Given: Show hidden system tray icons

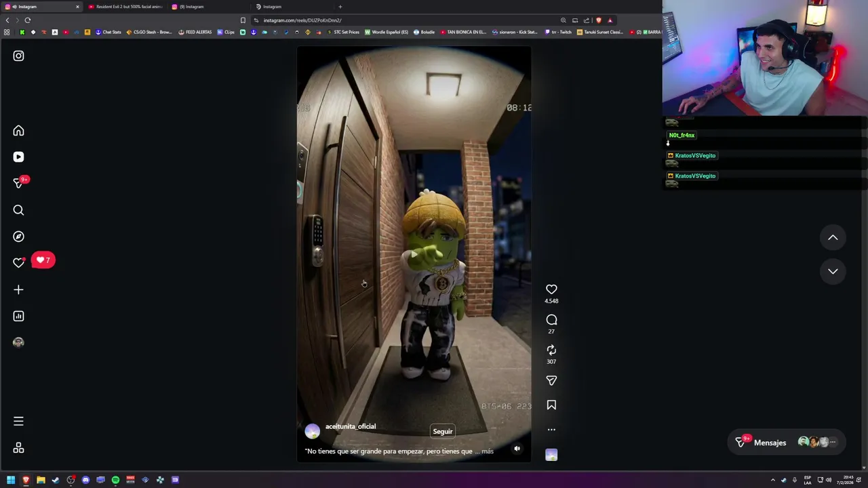Looking at the screenshot, I should (772, 480).
